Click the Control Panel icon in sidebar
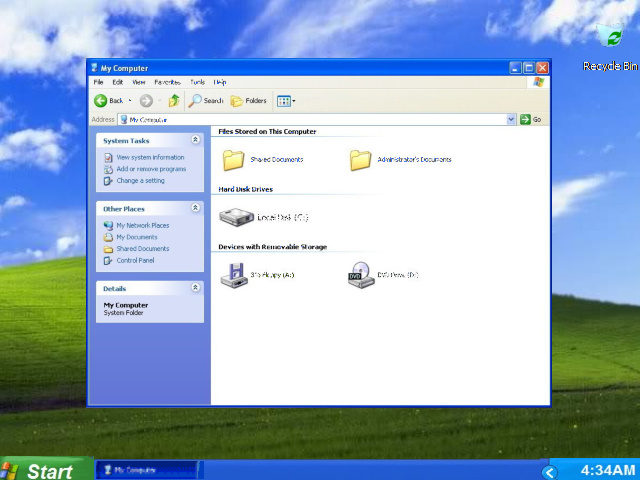Screen dimensions: 640x480 pyautogui.click(x=108, y=260)
